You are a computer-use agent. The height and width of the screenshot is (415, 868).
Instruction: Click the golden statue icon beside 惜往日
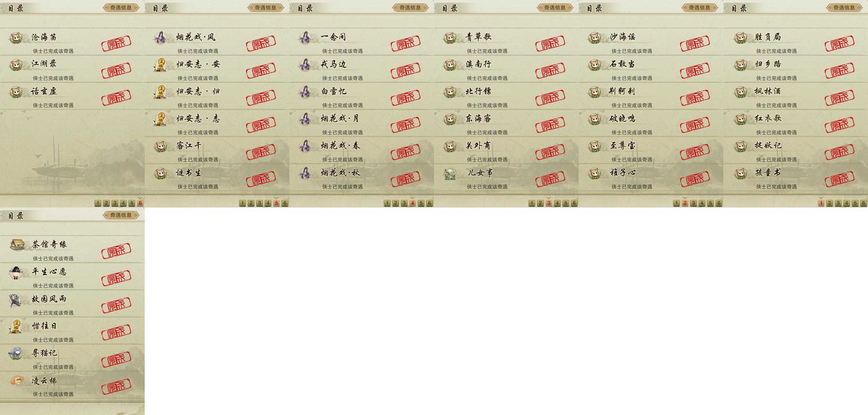(x=15, y=326)
